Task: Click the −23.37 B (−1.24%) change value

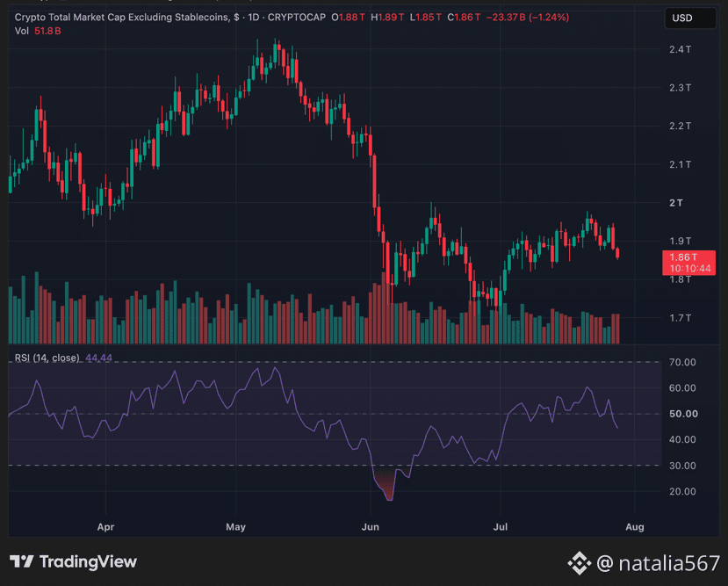Action: coord(528,18)
